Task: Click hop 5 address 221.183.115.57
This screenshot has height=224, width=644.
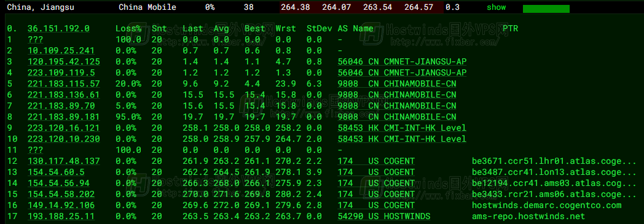Action: point(64,83)
